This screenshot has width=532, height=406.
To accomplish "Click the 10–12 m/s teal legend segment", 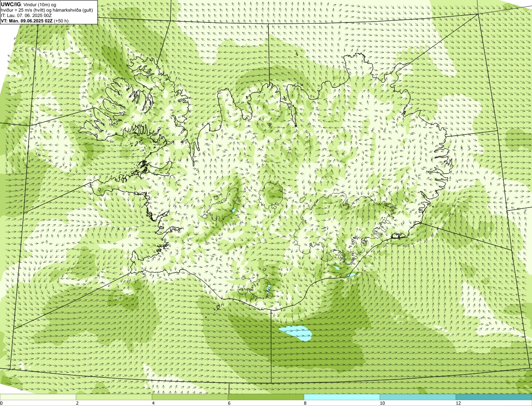I will tap(418, 397).
